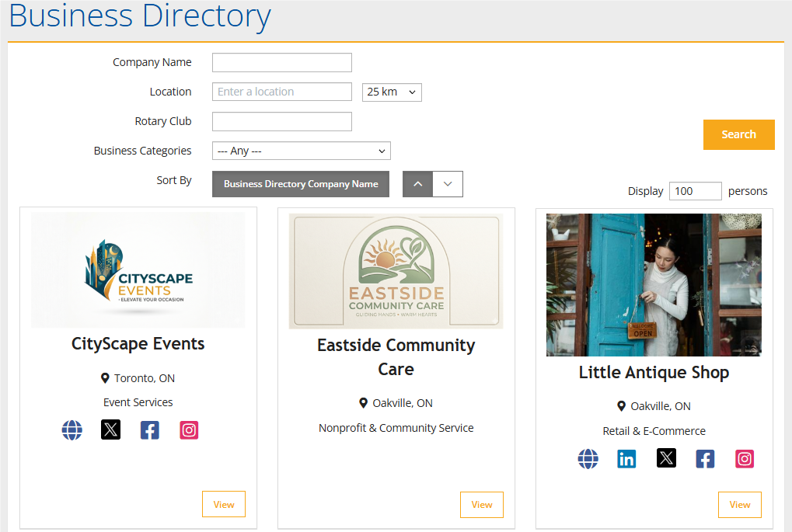Focus the Rotary Club field
This screenshot has width=792, height=532.
282,122
